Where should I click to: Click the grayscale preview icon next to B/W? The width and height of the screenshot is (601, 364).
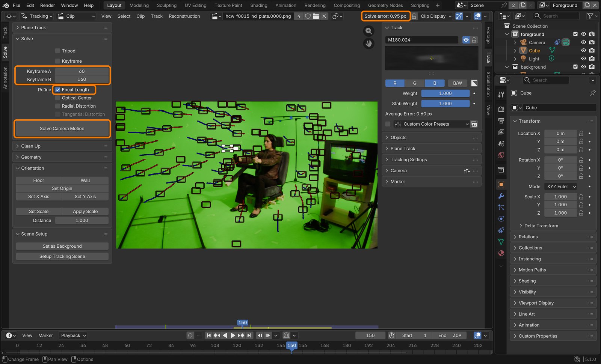[474, 83]
